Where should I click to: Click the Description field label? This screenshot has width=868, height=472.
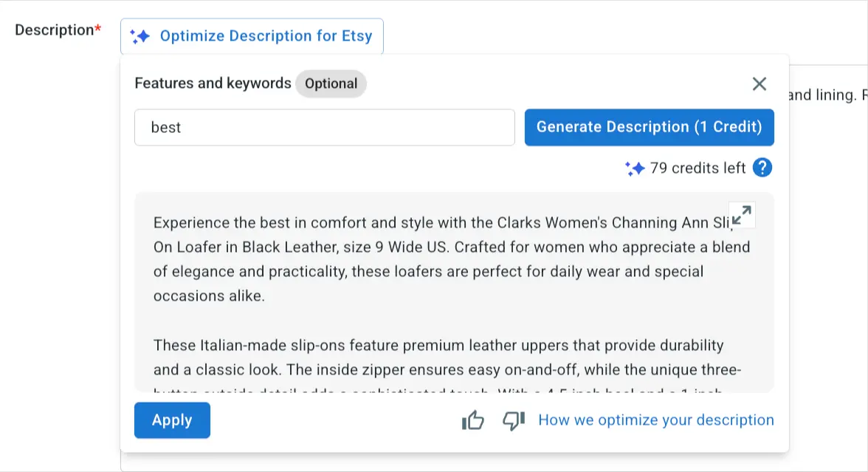pyautogui.click(x=55, y=30)
